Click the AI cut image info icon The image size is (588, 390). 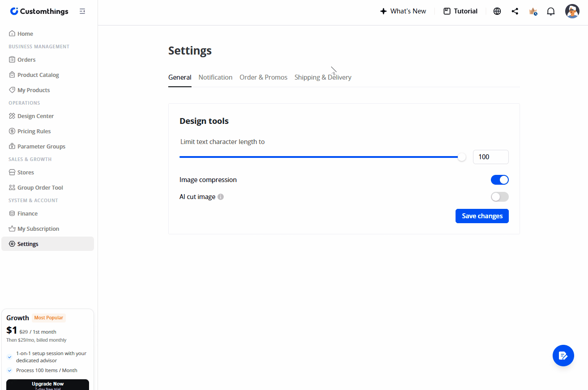point(221,197)
